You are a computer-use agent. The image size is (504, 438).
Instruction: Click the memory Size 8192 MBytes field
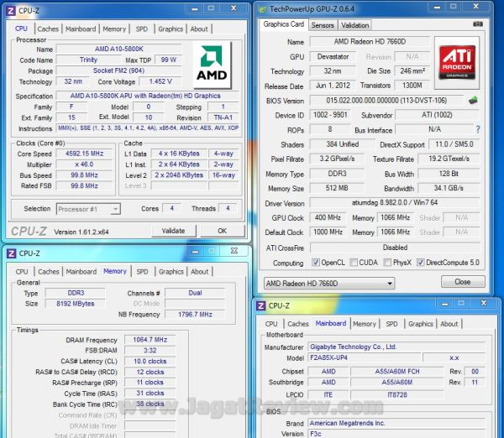pos(76,304)
